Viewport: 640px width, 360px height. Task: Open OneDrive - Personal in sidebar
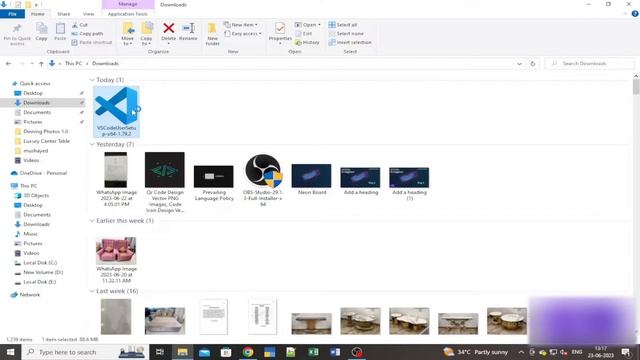[43, 173]
